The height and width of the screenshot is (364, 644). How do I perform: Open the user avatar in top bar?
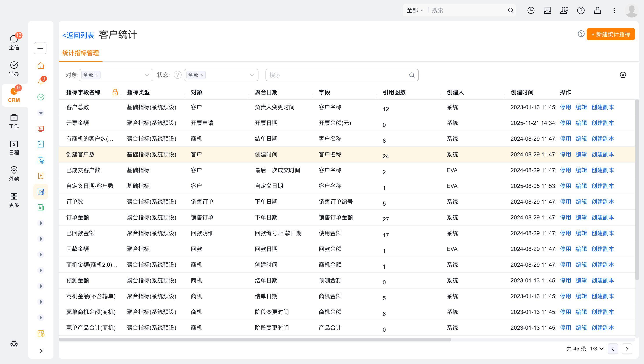coord(632,11)
